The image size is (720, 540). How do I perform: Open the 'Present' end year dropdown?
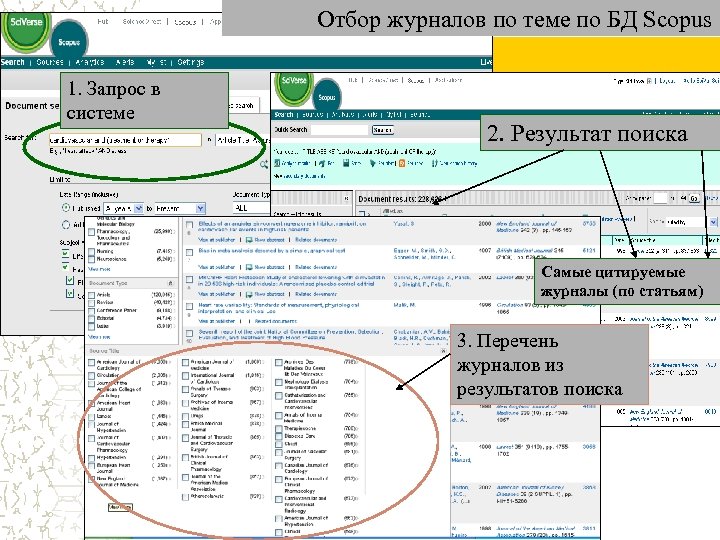[180, 208]
